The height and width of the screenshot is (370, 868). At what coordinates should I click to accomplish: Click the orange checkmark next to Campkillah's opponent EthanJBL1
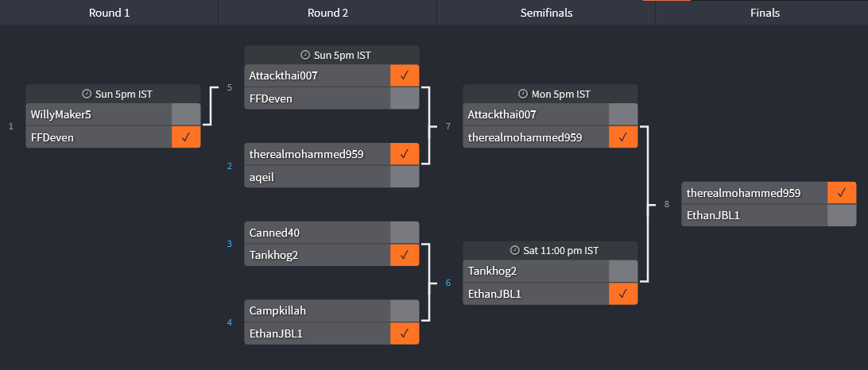tap(405, 333)
